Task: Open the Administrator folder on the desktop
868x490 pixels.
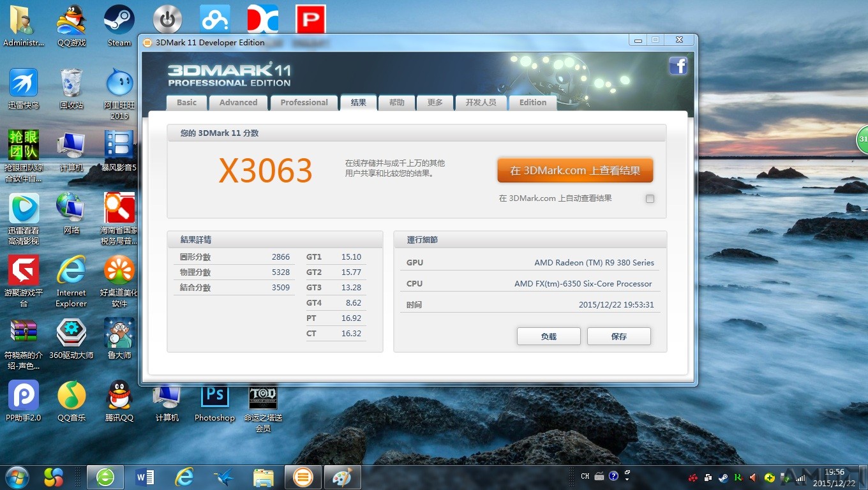Action: (24, 26)
